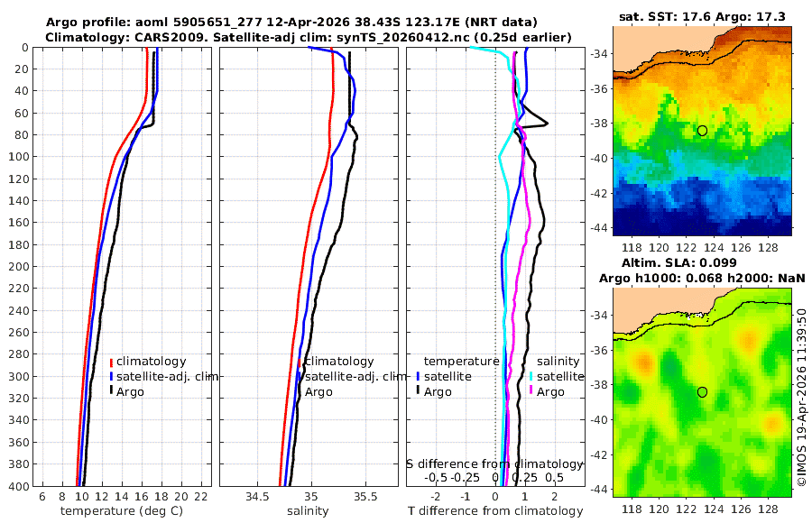The width and height of the screenshot is (812, 523).
Task: Click 'S difference from climatology' label
Action: tap(494, 463)
